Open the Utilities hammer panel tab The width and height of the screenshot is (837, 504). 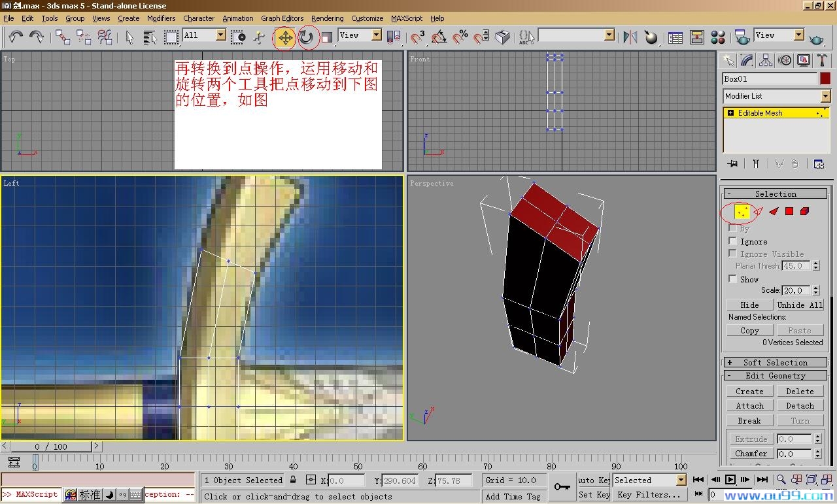coord(822,61)
